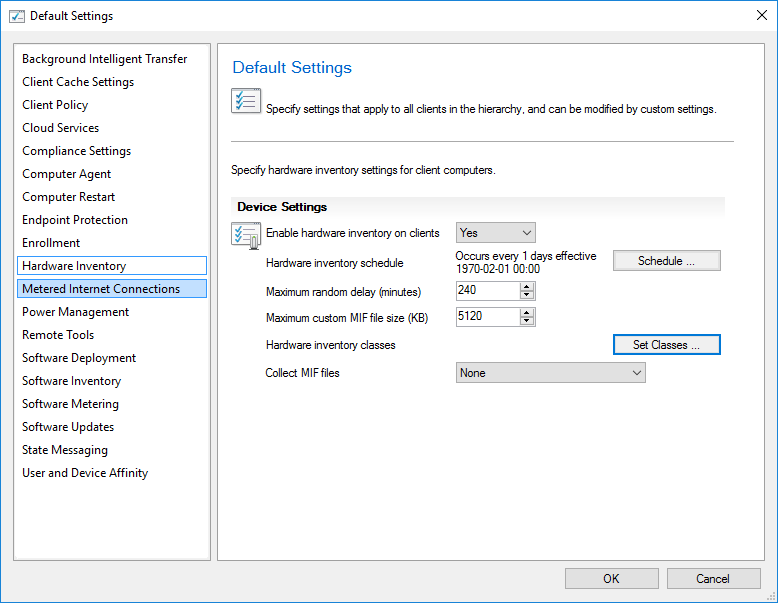The width and height of the screenshot is (778, 603).
Task: Click the hardware inventory device settings icon
Action: (246, 235)
